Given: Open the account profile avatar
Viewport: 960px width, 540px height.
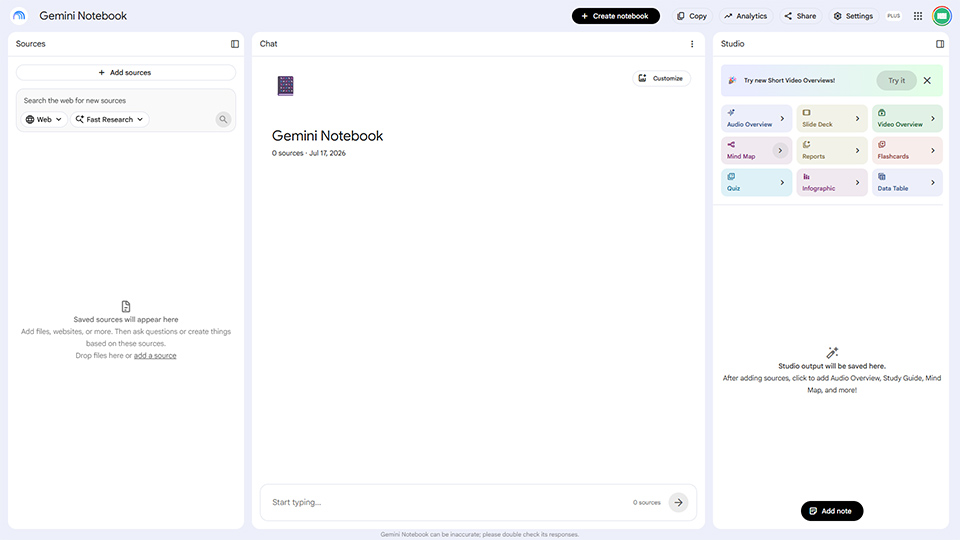Looking at the screenshot, I should click(942, 16).
